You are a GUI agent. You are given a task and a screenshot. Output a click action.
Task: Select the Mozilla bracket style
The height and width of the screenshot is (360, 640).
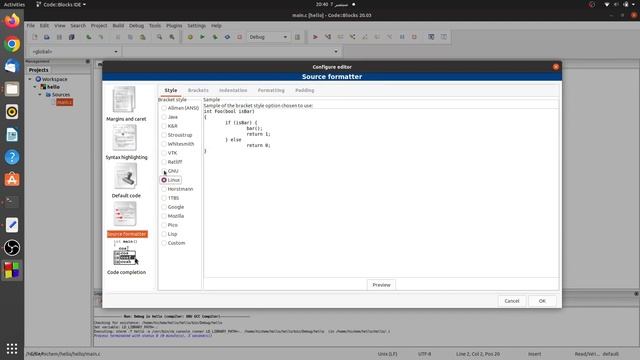coord(173,216)
